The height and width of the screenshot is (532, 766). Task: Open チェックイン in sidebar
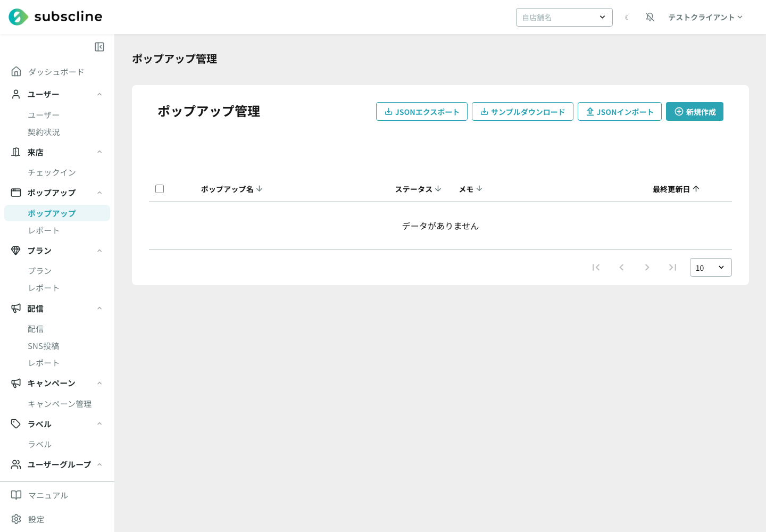[x=52, y=172]
